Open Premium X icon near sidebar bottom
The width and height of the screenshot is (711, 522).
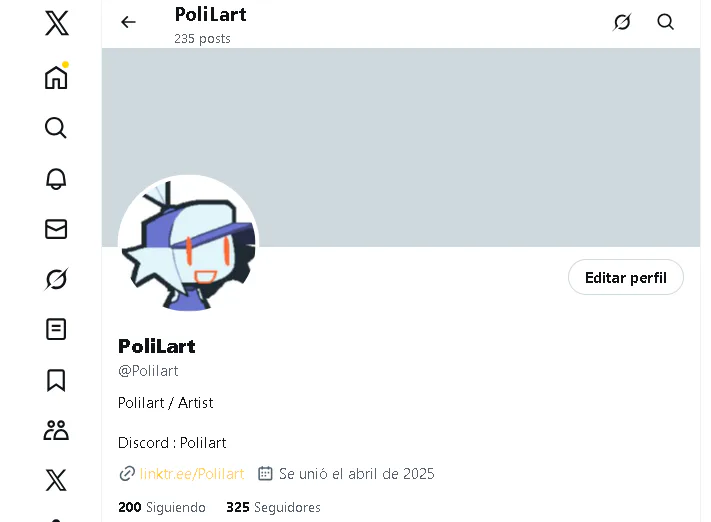(x=56, y=481)
